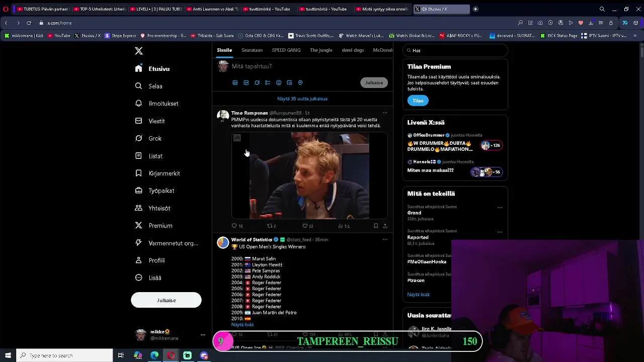Click the X logo in the sidebar
Screen dimensions: 644x362
139,51
